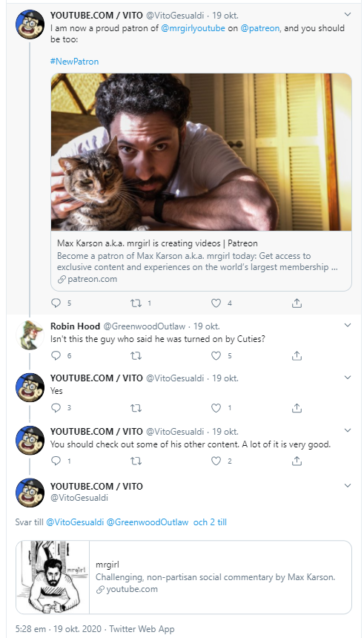
Task: Reply to the Patreon announcement tweet
Action: click(56, 303)
